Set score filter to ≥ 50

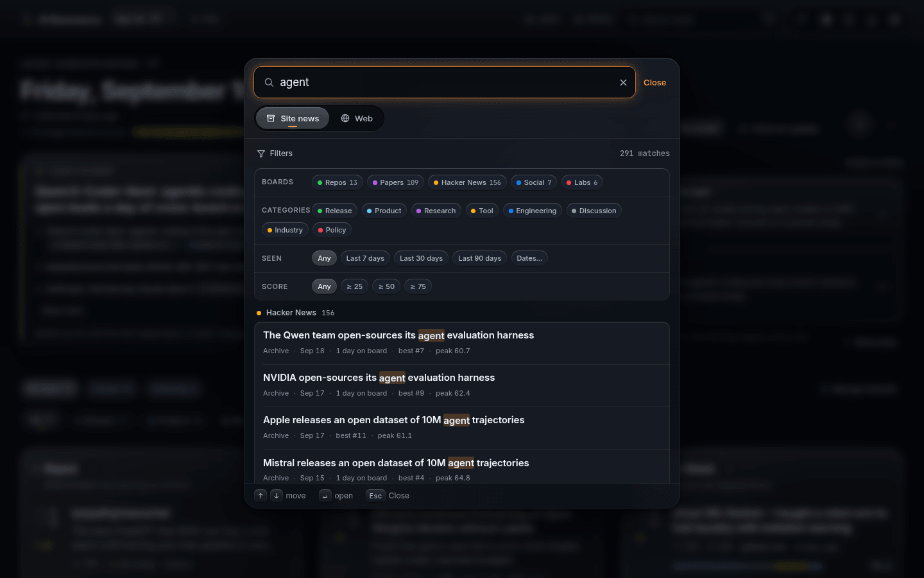point(386,286)
